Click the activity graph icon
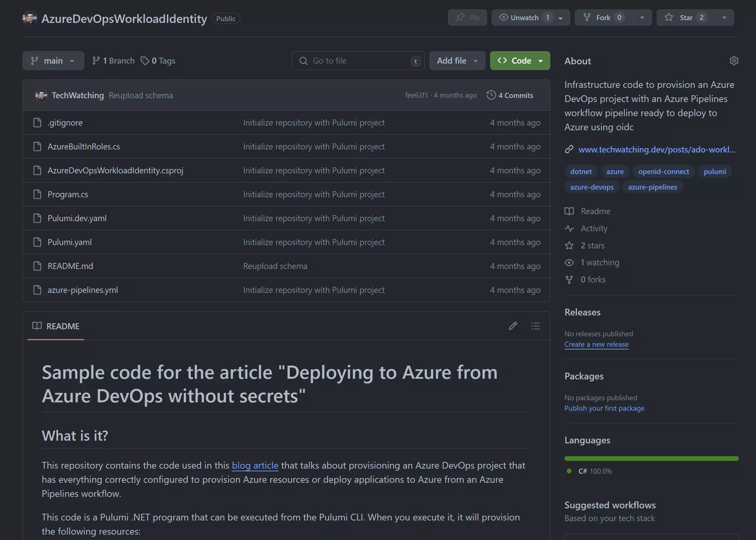Viewport: 756px width, 540px height. pos(569,228)
